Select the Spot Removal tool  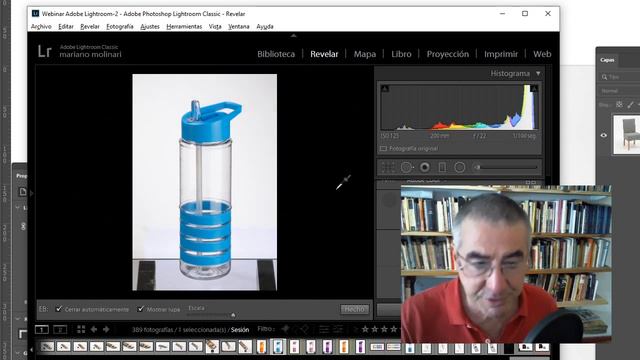click(407, 167)
